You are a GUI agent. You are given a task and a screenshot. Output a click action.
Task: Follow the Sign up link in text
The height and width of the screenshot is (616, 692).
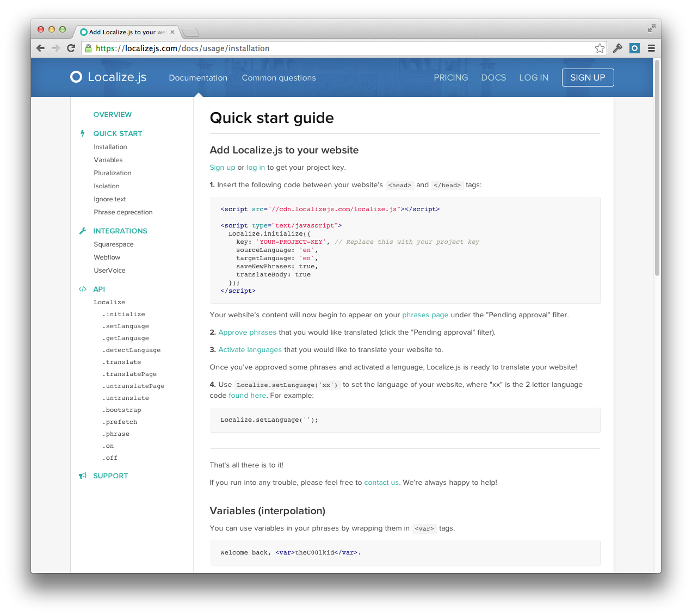223,168
